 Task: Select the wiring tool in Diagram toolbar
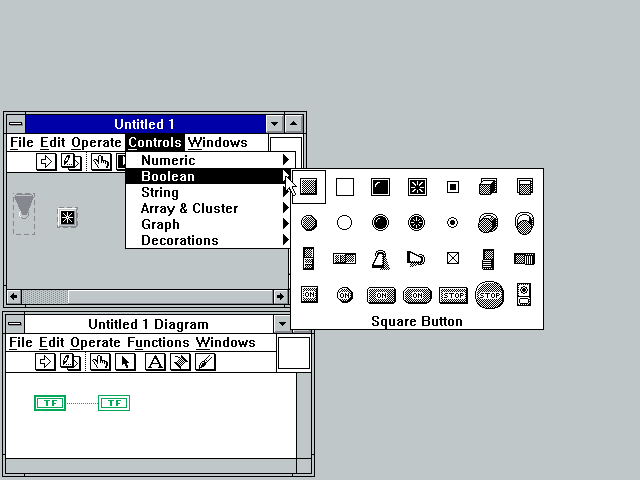[180, 362]
